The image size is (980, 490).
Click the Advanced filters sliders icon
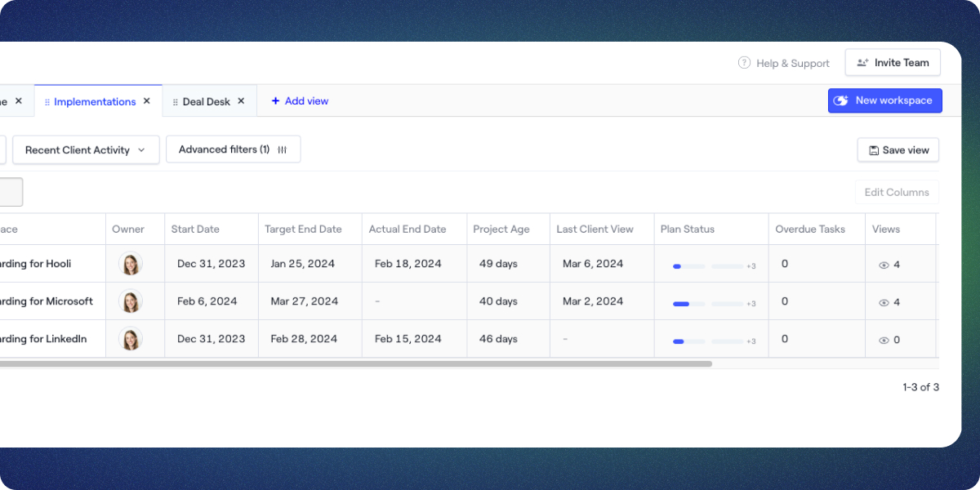pos(283,149)
